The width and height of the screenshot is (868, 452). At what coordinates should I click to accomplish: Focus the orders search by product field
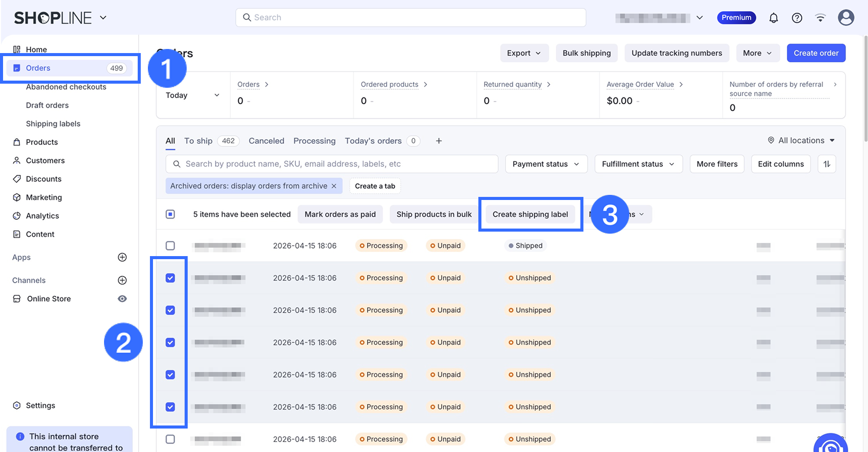(x=331, y=164)
